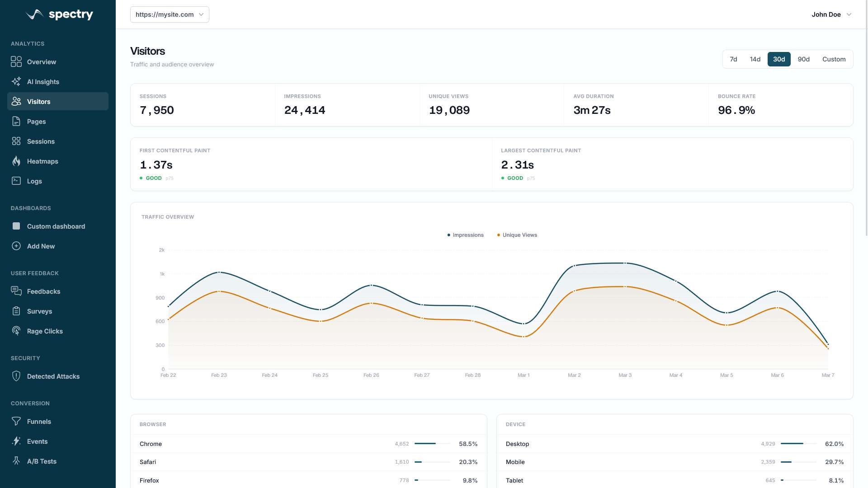Open the Surveys menu item
This screenshot has width=868, height=488.
39,311
